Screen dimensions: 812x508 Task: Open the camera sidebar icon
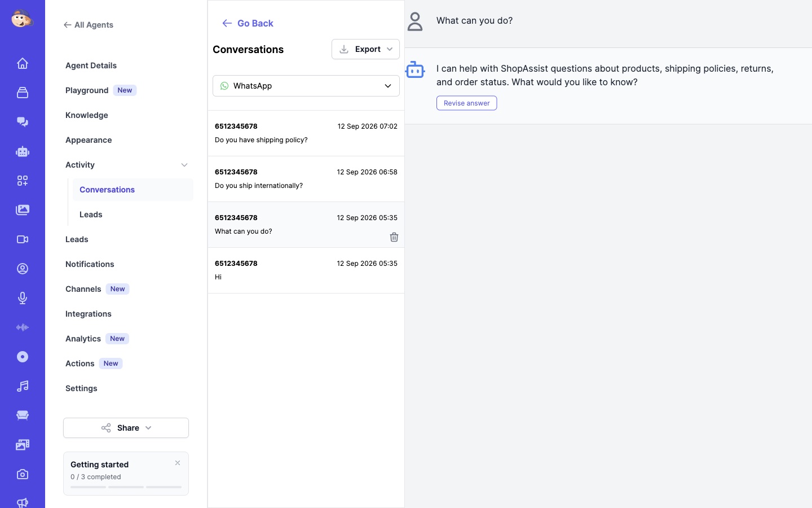[x=23, y=474]
